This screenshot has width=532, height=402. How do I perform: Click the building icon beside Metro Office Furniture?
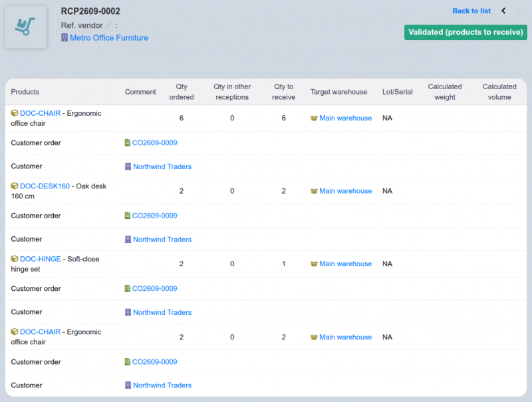(64, 37)
